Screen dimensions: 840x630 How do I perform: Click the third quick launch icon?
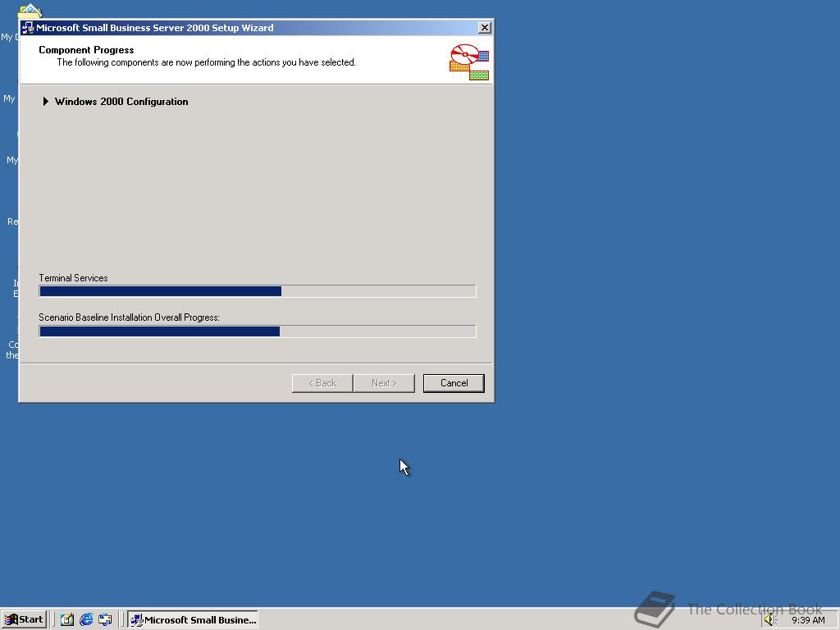pyautogui.click(x=105, y=620)
